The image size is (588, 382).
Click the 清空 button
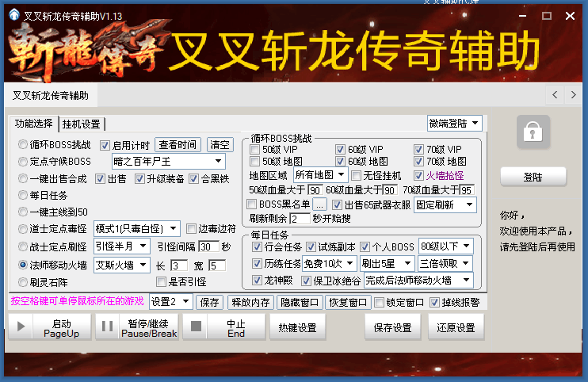tap(220, 145)
